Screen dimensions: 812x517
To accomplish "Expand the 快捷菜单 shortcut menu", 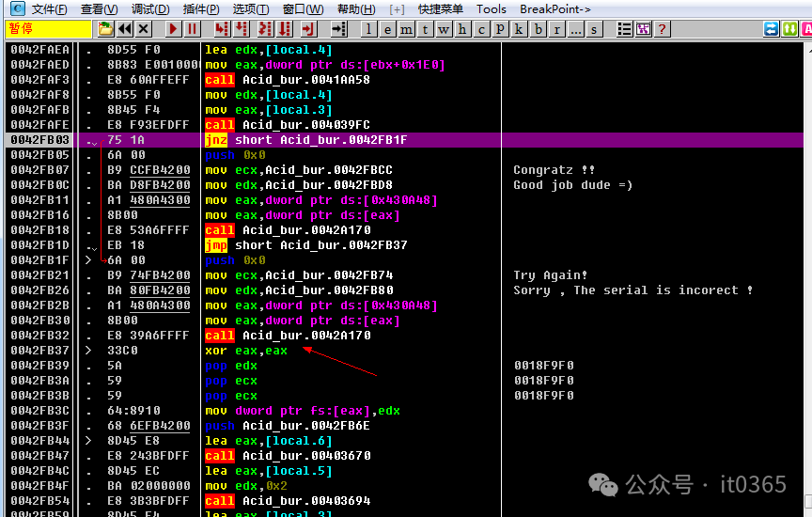I will (x=441, y=9).
